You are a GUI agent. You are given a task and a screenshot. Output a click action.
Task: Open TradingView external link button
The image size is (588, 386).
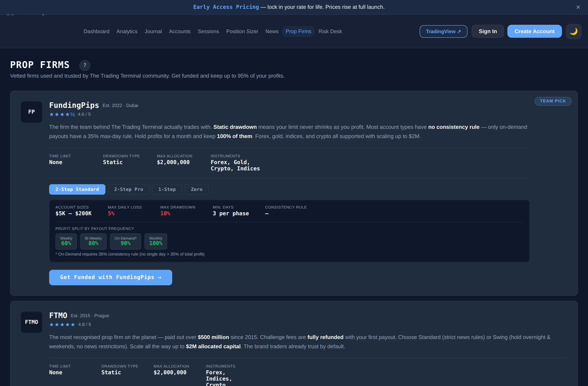pyautogui.click(x=443, y=31)
